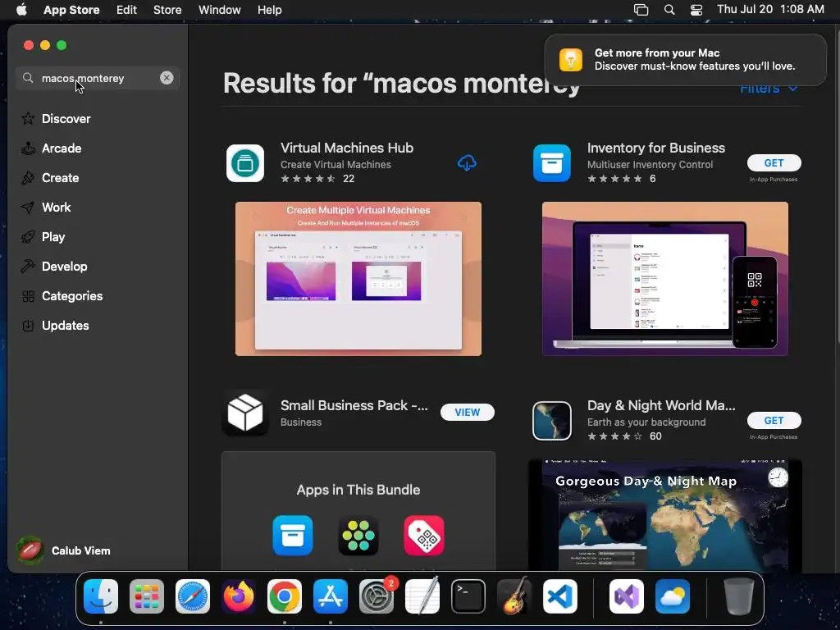Viewport: 840px width, 630px height.
Task: Get Day & Night World Map app
Action: point(774,421)
